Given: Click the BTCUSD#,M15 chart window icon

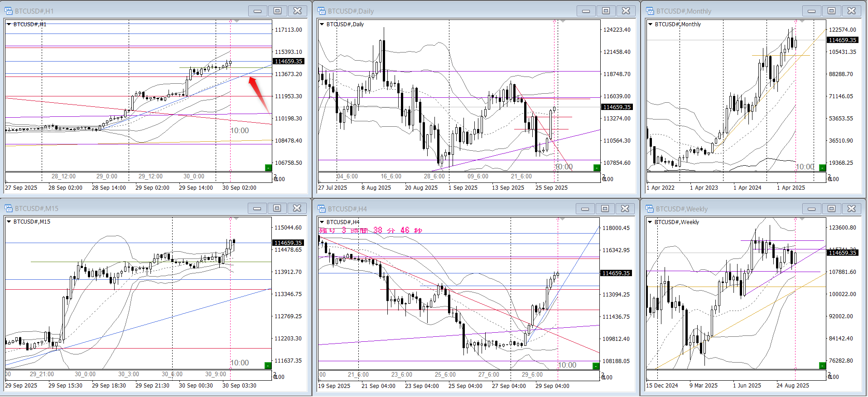Looking at the screenshot, I should click(x=9, y=208).
